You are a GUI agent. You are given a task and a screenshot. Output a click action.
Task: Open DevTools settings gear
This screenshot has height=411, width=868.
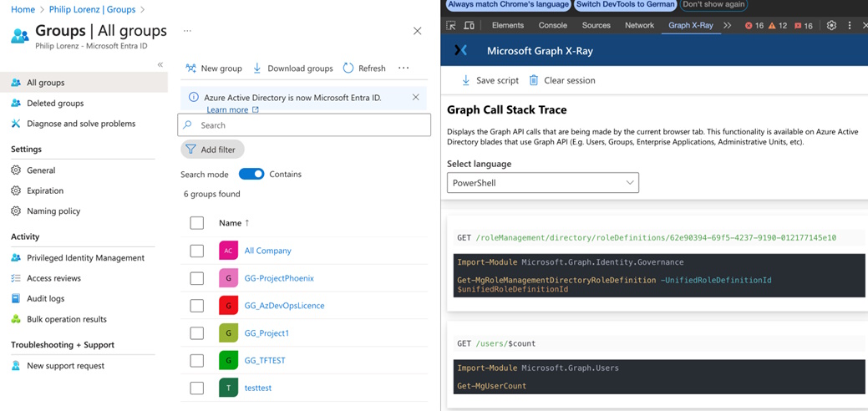[831, 26]
